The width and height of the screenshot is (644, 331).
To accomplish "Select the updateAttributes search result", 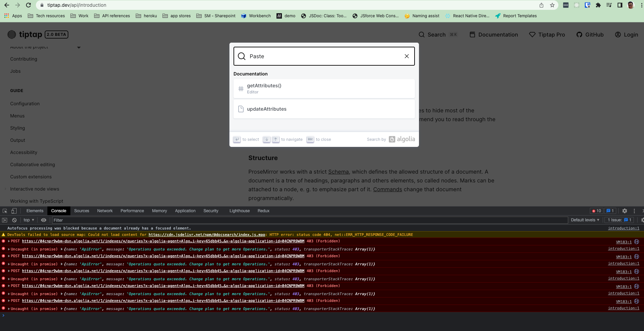I will click(324, 109).
